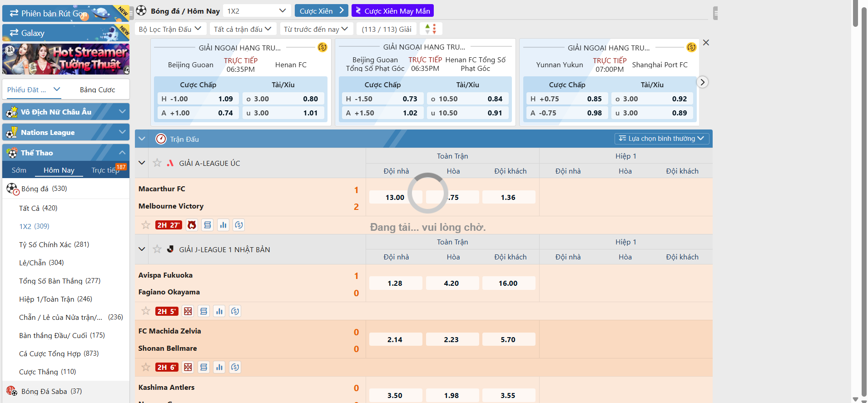This screenshot has height=403, width=868.
Task: Bet Beijing Guoan handicap H -1.00 at 1.09
Action: tap(197, 99)
